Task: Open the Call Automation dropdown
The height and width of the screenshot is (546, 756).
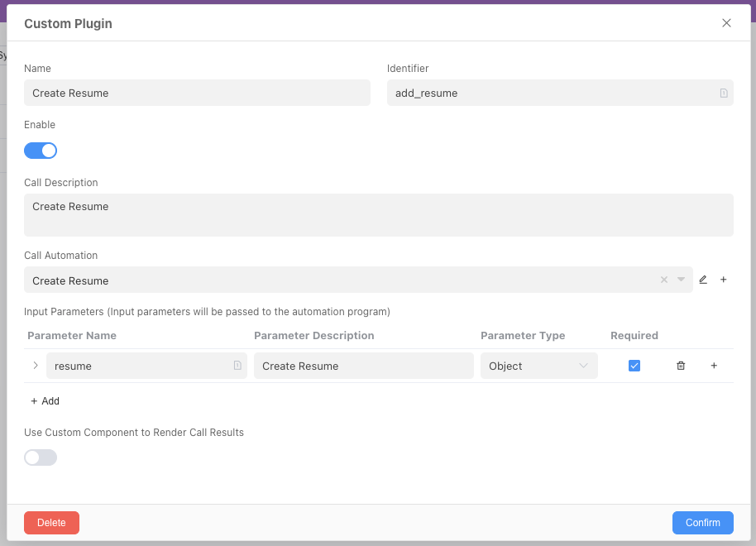Action: click(x=680, y=280)
